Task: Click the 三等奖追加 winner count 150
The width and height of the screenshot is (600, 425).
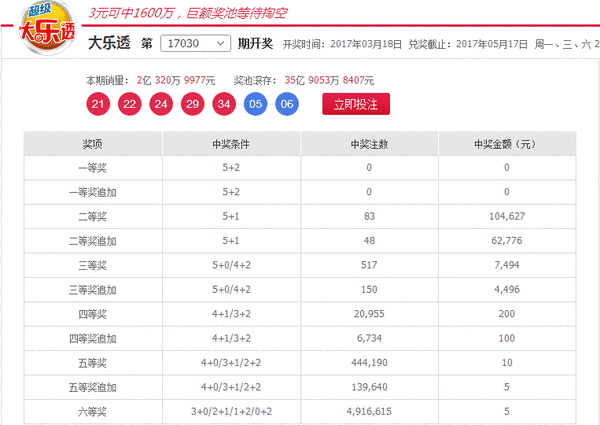Action: 369,290
